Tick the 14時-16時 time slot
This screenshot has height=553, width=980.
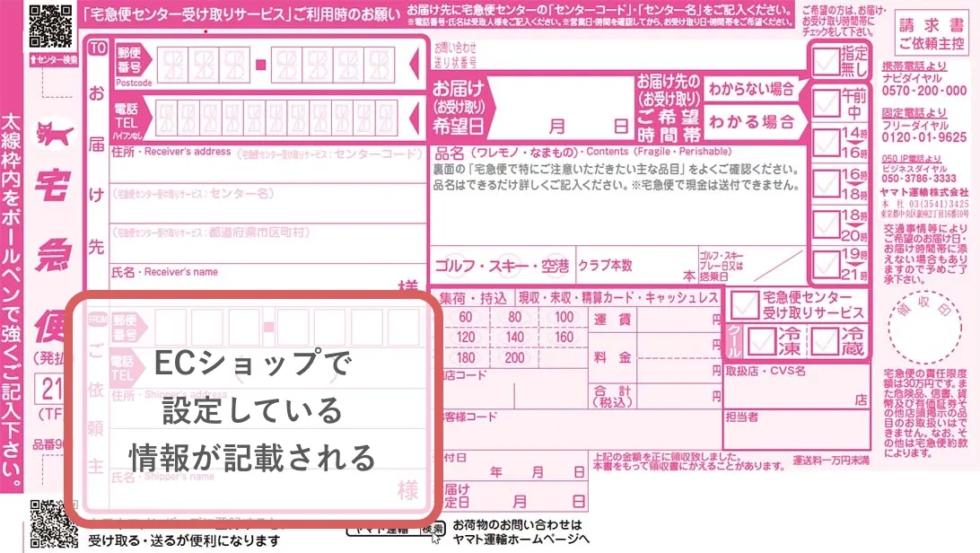click(x=826, y=143)
